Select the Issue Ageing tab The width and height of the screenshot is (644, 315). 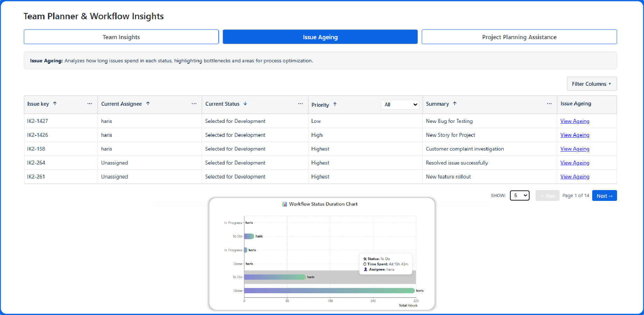point(320,37)
